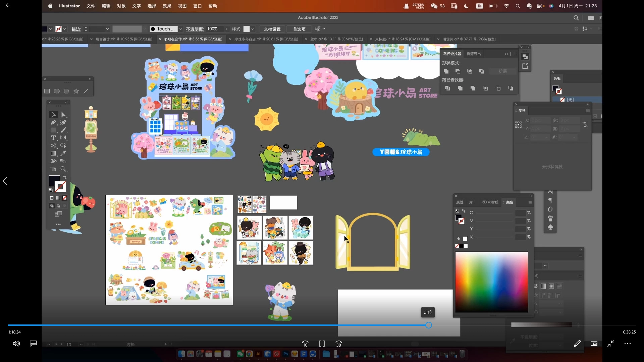
Task: Expand the opacity 100% arrow
Action: pyautogui.click(x=227, y=29)
